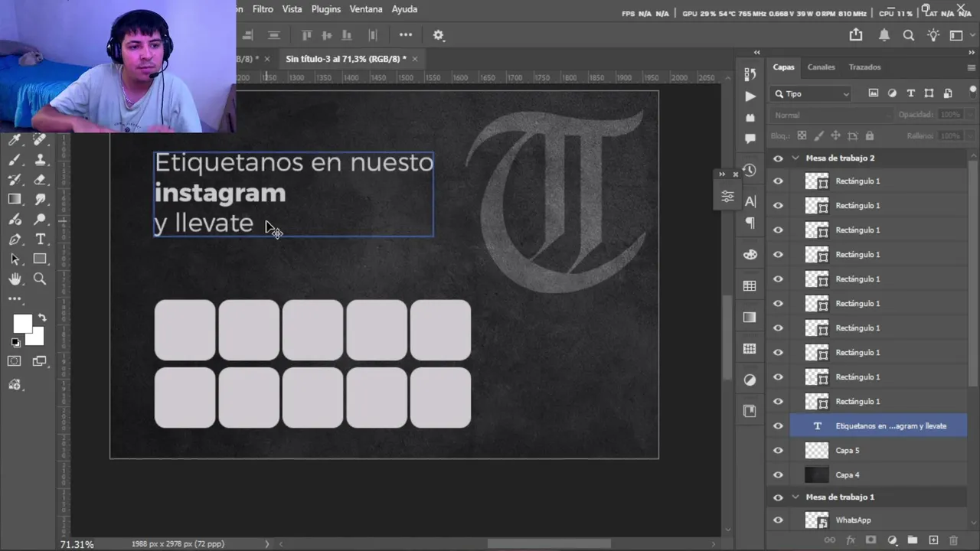This screenshot has height=551, width=980.
Task: Select the Horizontal Type tool
Action: (40, 240)
